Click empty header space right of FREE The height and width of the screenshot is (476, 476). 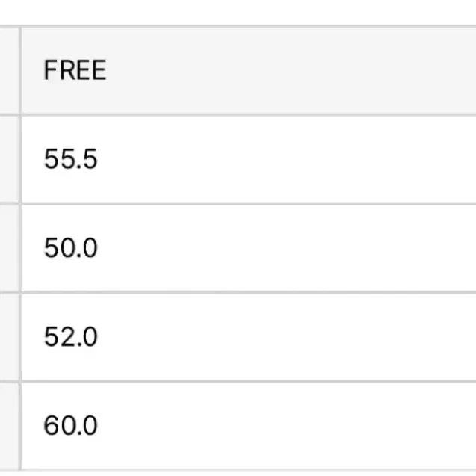click(291, 70)
